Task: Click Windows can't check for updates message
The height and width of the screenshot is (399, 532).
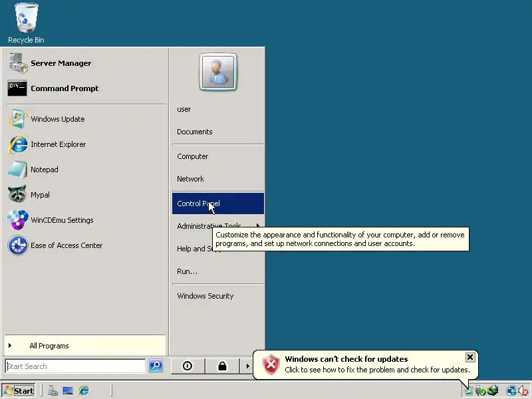Action: (346, 359)
